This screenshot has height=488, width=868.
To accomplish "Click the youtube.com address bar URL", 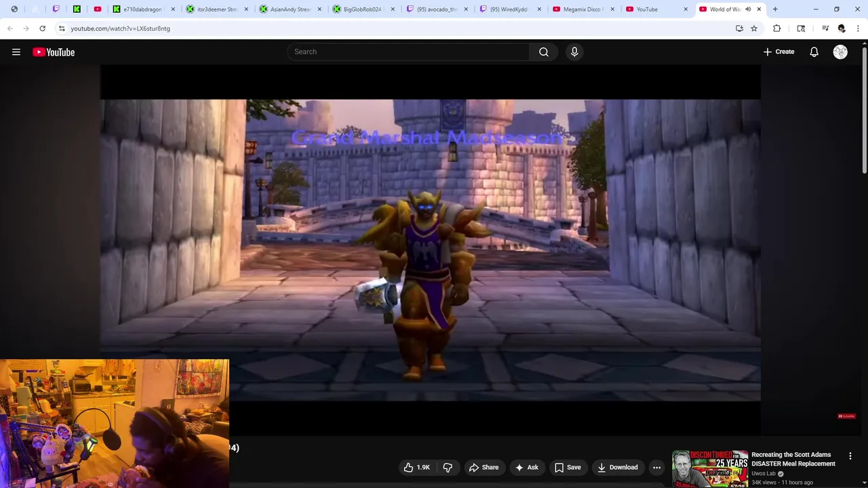I will 121,28.
